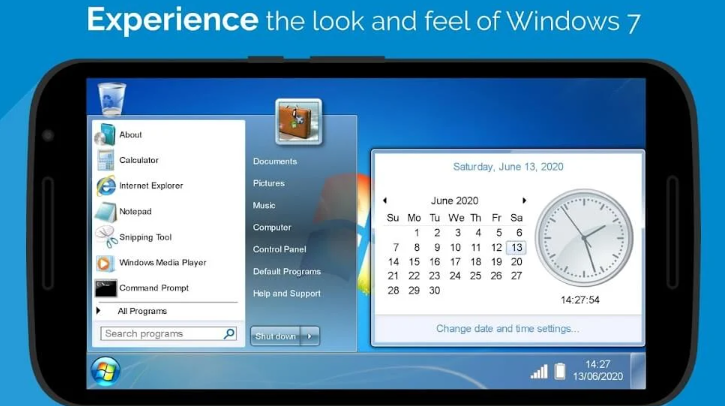
Task: Open Pictures from Start menu
Action: [x=269, y=183]
